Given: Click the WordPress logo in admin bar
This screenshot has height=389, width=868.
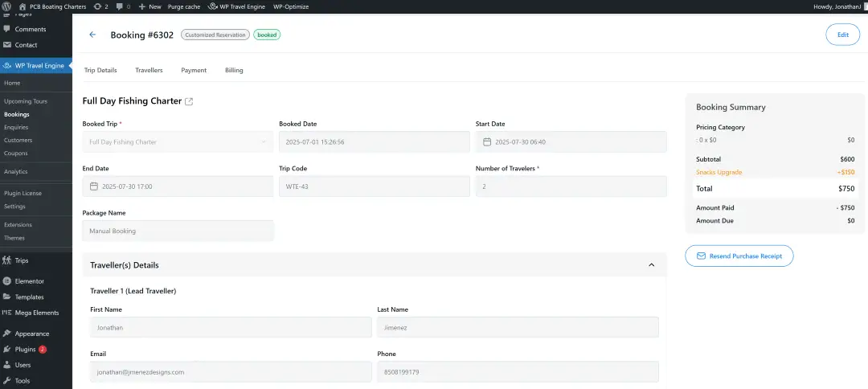Looking at the screenshot, I should [8, 6].
